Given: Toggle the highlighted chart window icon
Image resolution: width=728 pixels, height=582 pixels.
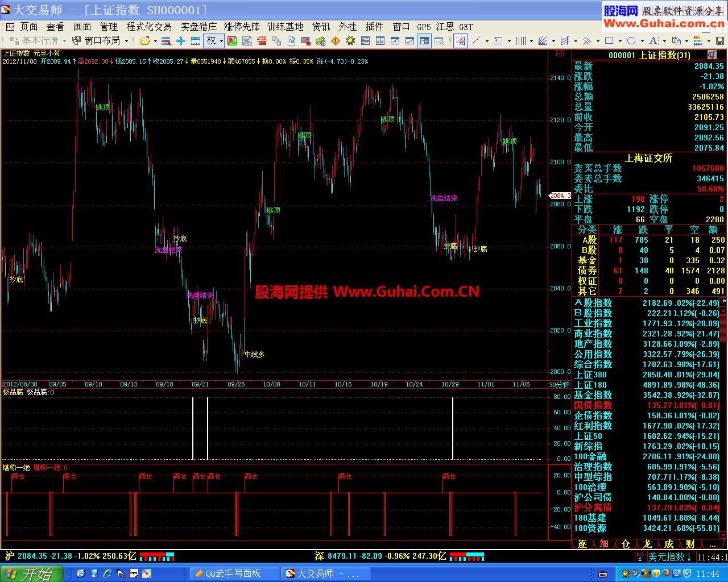Looking at the screenshot, I should (424, 41).
